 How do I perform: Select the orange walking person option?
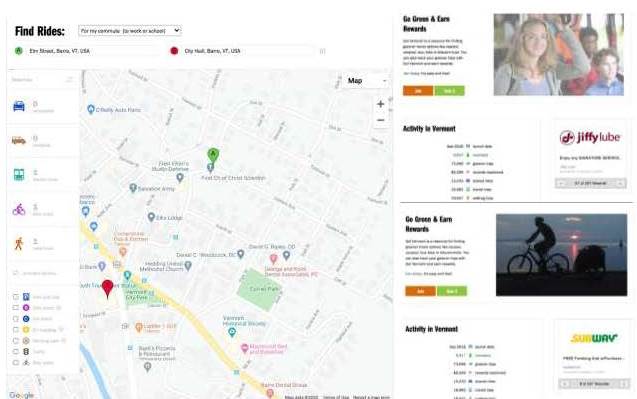(x=19, y=244)
